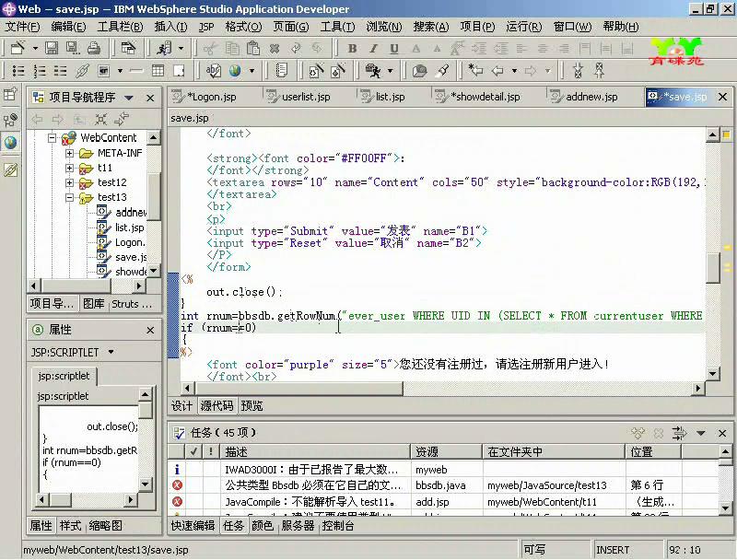Insert a bulleted list
737x560 pixels.
coord(18,71)
